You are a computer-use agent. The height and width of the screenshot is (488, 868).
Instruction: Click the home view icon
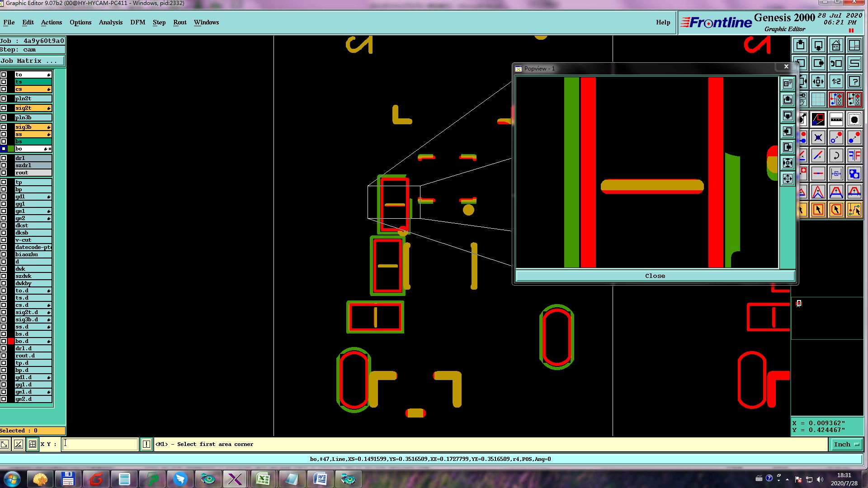(836, 46)
